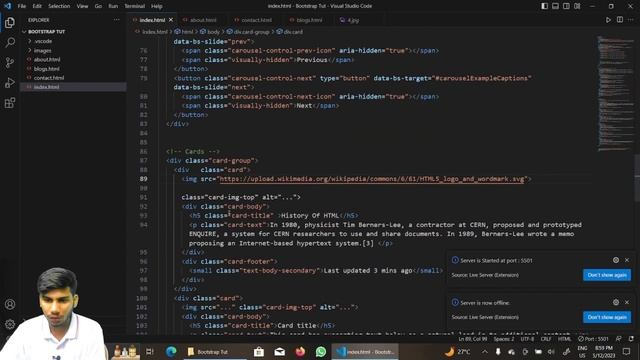Open the Terminal menu
This screenshot has height=360, width=640.
[x=135, y=6]
